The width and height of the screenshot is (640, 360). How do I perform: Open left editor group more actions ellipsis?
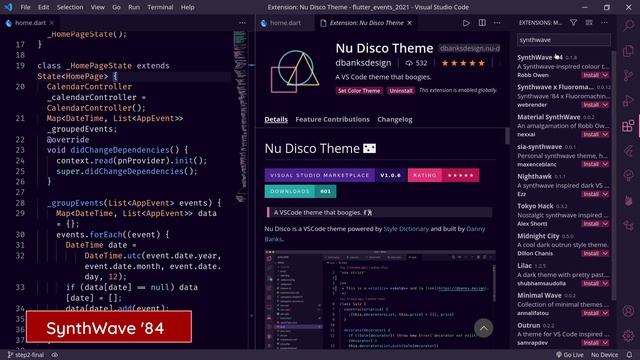tap(242, 23)
